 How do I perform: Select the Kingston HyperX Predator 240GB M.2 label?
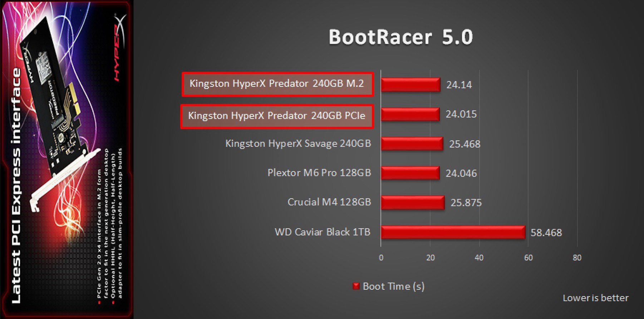(x=277, y=84)
